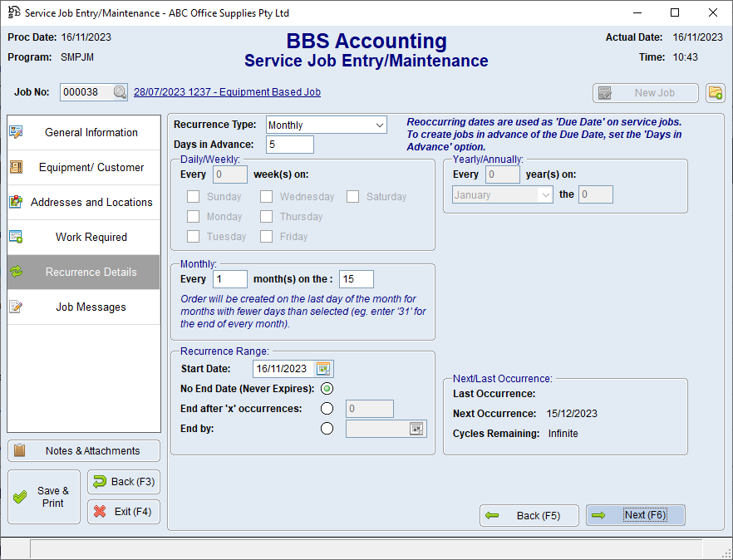
Task: Open the Equipment/ Customer section icon
Action: tap(17, 167)
